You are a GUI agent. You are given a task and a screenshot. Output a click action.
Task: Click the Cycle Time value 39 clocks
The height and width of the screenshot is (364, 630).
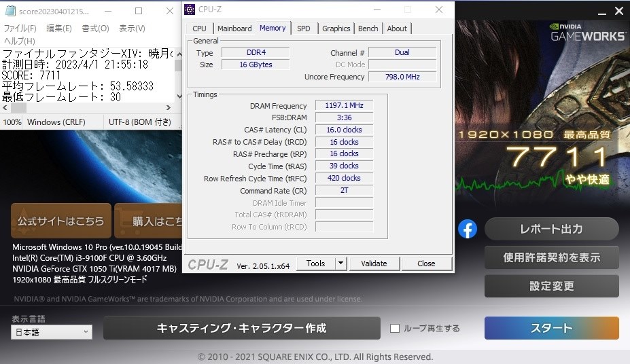(x=345, y=166)
